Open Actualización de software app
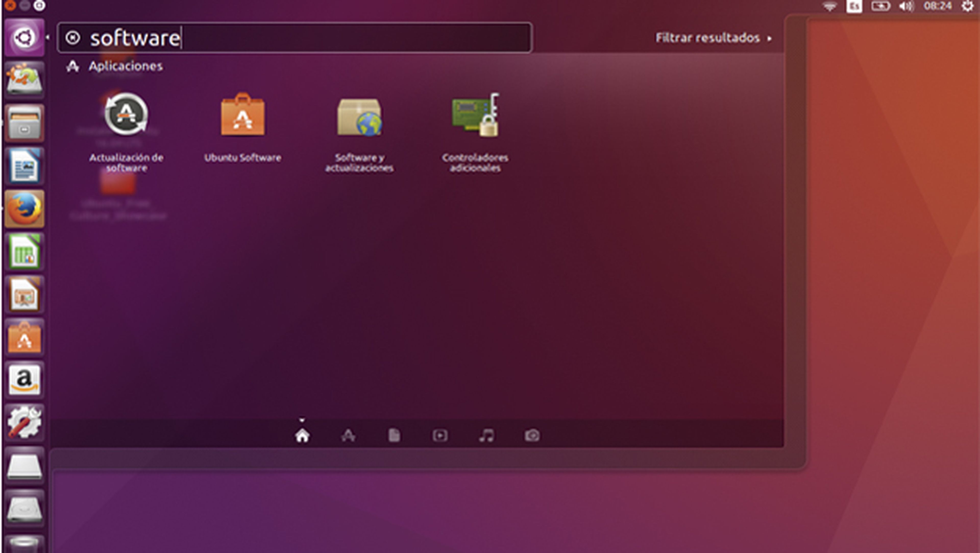 pos(126,132)
